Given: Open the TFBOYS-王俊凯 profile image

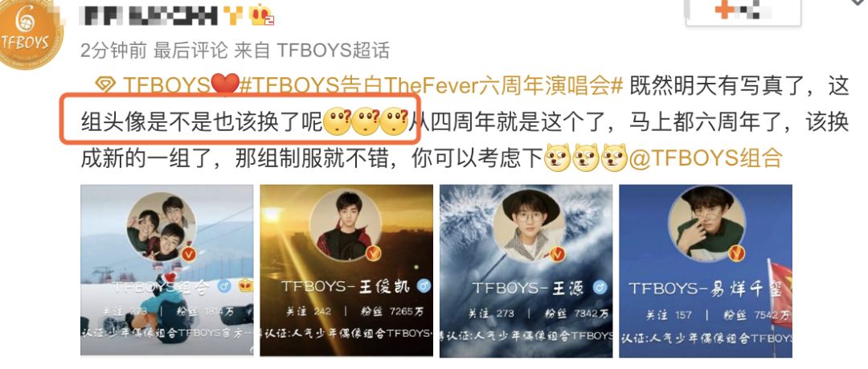Looking at the screenshot, I should [346, 270].
